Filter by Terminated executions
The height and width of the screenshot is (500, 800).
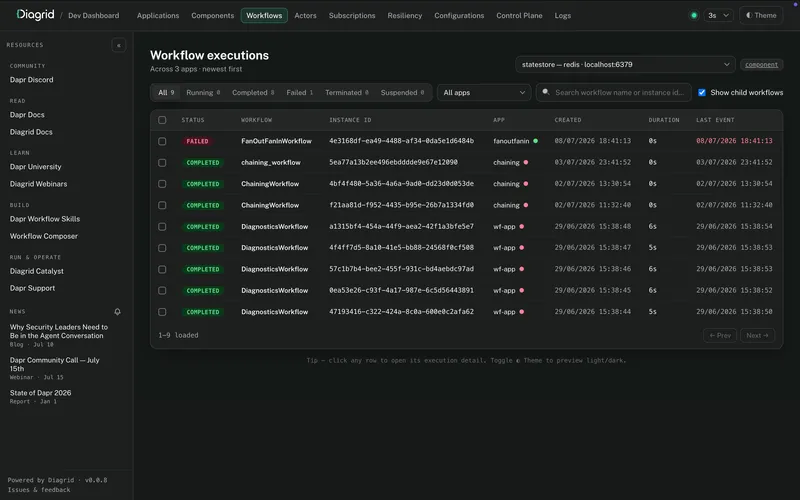pyautogui.click(x=347, y=92)
